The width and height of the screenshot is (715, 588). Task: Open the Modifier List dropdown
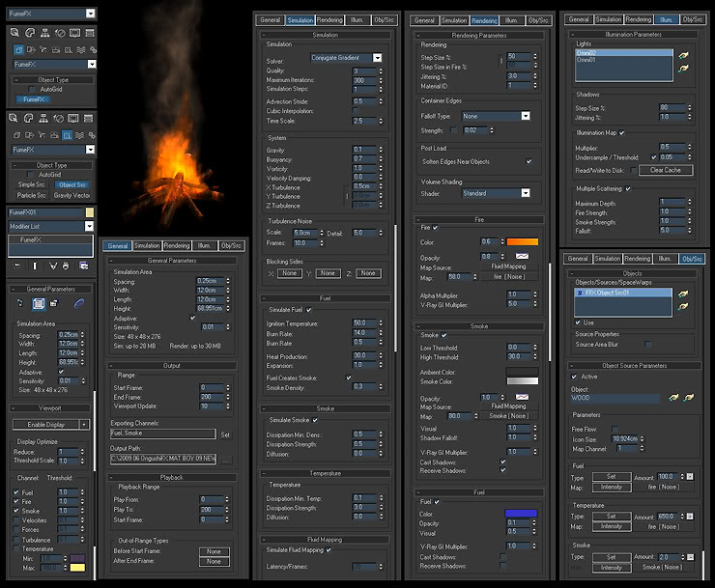51,226
